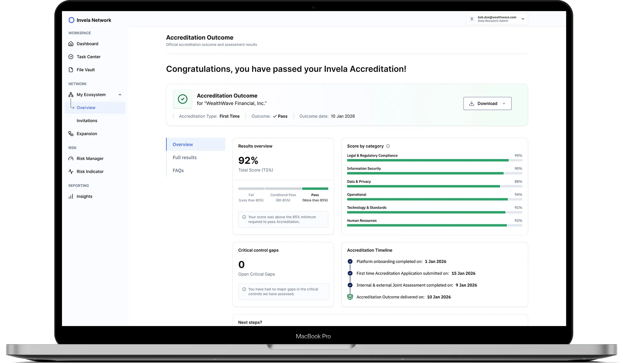Click the green accreditation check badge icon
This screenshot has width=623, height=364.
183,99
